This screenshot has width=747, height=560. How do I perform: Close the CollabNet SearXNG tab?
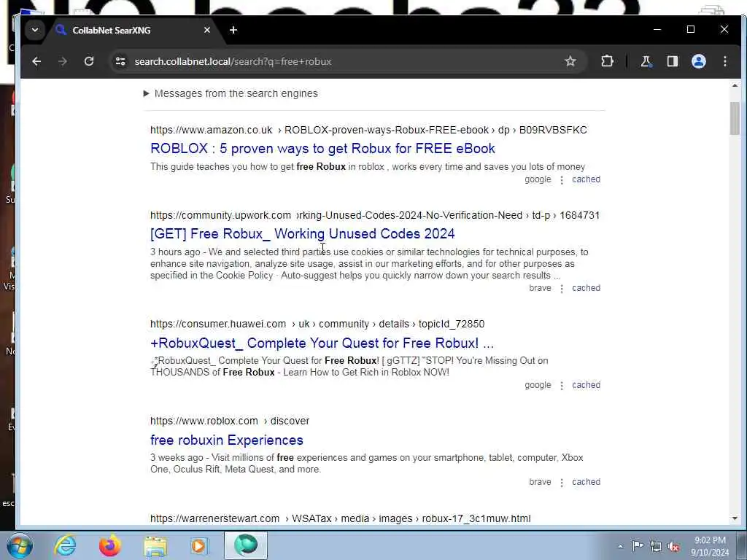[206, 30]
